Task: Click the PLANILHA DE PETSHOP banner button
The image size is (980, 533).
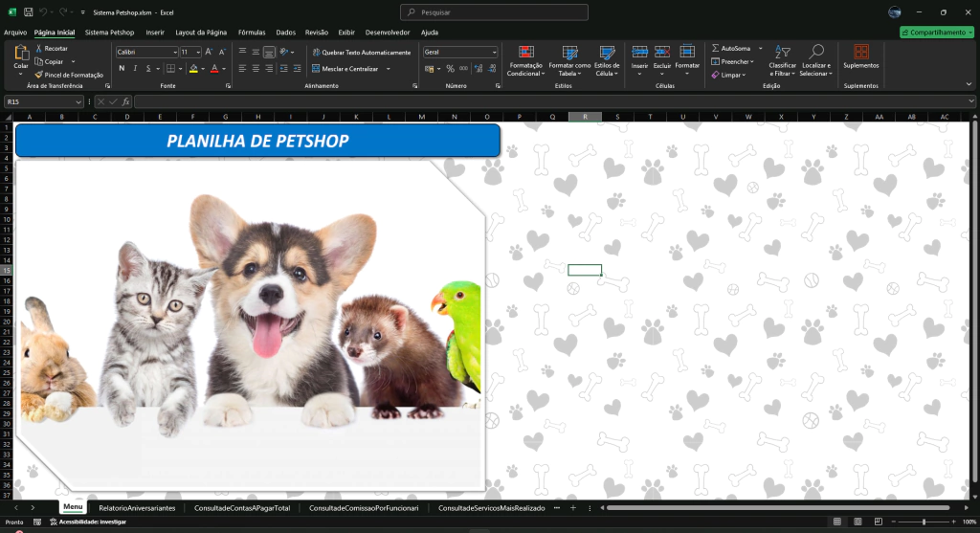Action: click(x=257, y=141)
